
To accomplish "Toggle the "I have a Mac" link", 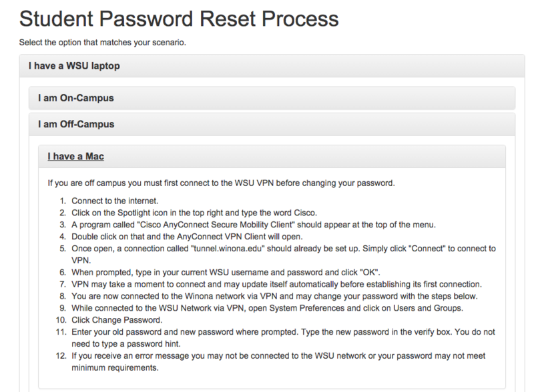I will tap(75, 157).
